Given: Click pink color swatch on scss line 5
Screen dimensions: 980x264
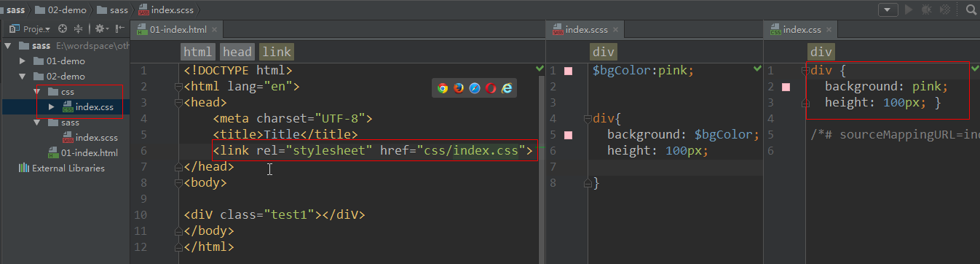Looking at the screenshot, I should [x=569, y=135].
